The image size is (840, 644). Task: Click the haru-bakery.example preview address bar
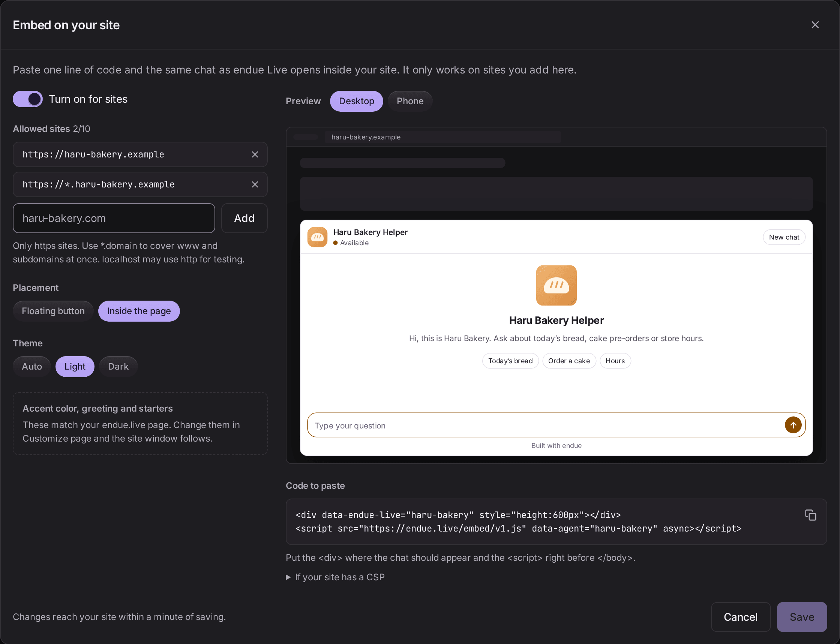point(442,137)
